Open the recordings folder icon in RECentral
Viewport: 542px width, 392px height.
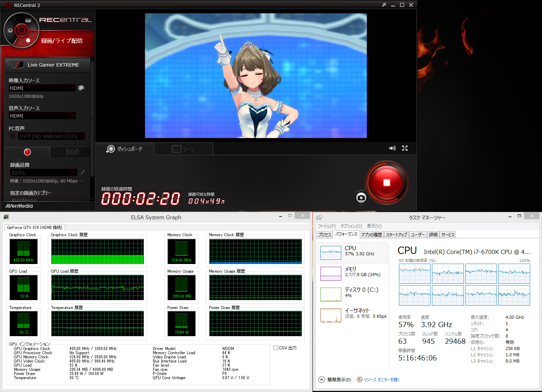point(28,20)
